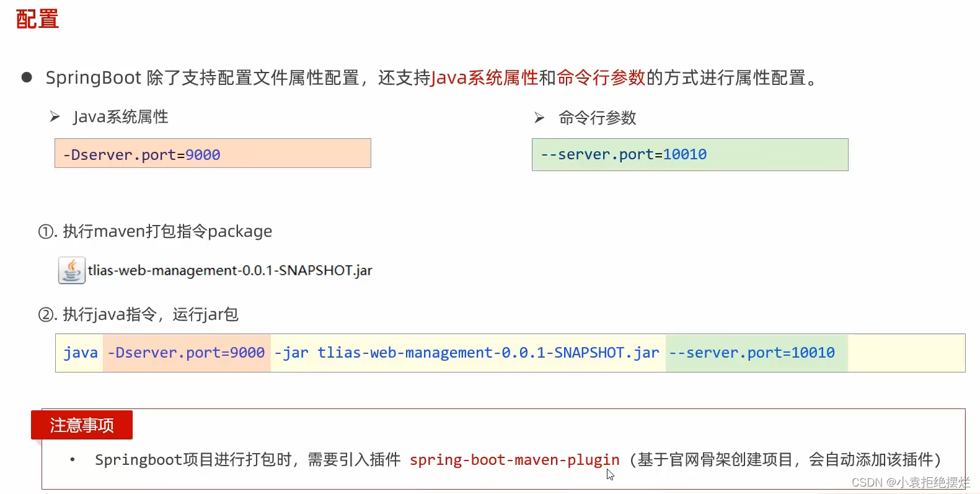Click the 'SpringBoot 除了支持配置文件属性配置' sentence start
980x494 pixels.
click(x=202, y=77)
